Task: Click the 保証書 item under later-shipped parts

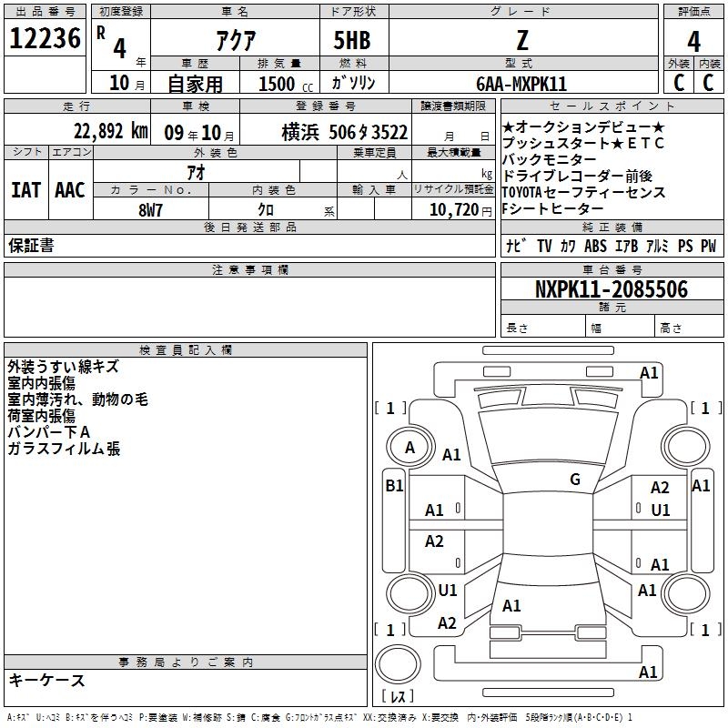Action: pyautogui.click(x=31, y=245)
